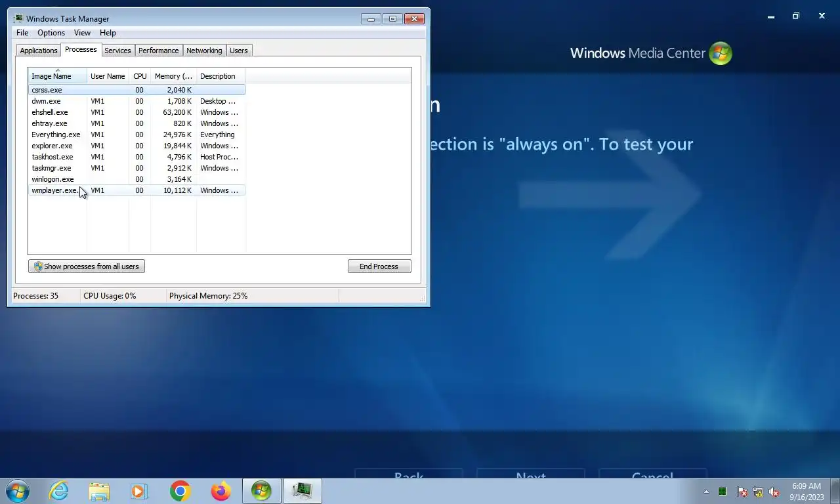The height and width of the screenshot is (504, 840).
Task: Select the Everything.exe process row
Action: [x=136, y=135]
